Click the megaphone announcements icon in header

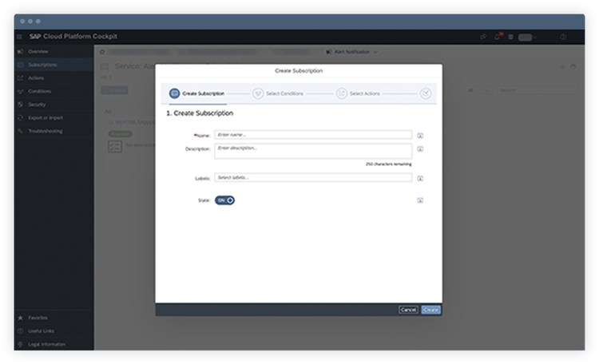point(483,37)
